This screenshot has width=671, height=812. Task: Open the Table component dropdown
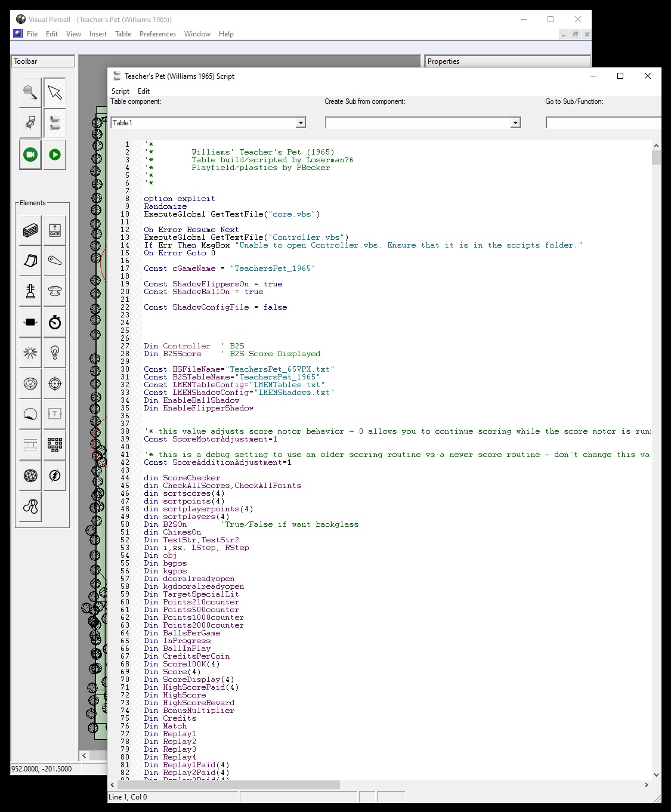pos(301,123)
